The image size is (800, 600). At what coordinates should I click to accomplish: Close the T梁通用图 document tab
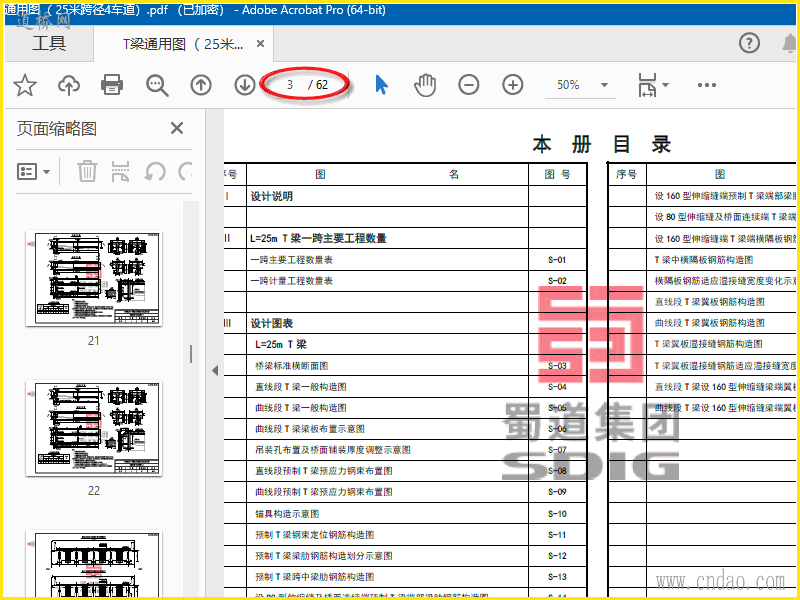pos(260,44)
